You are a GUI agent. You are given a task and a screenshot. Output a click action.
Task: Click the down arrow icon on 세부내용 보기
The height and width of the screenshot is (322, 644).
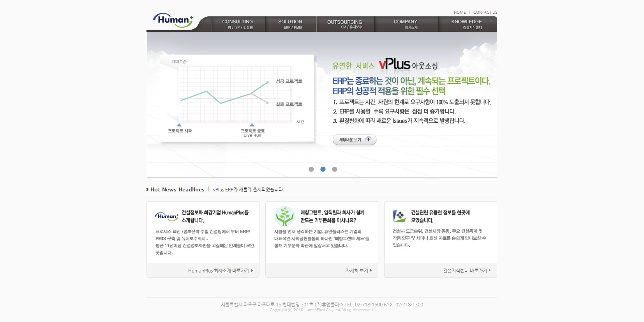pyautogui.click(x=368, y=140)
